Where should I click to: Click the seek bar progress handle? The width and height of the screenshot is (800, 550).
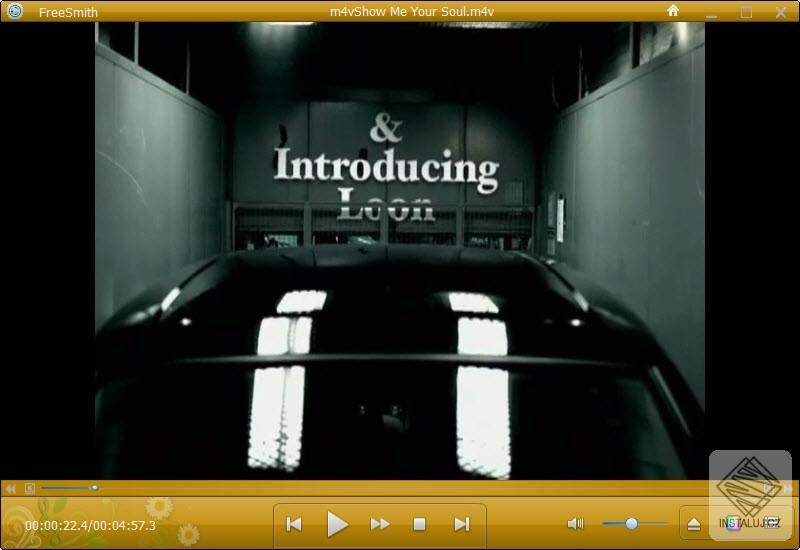[x=95, y=488]
